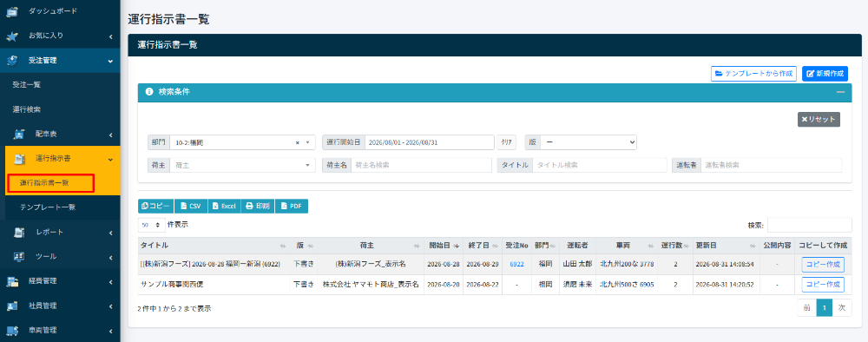Sort the table by 受注No column

click(517, 245)
